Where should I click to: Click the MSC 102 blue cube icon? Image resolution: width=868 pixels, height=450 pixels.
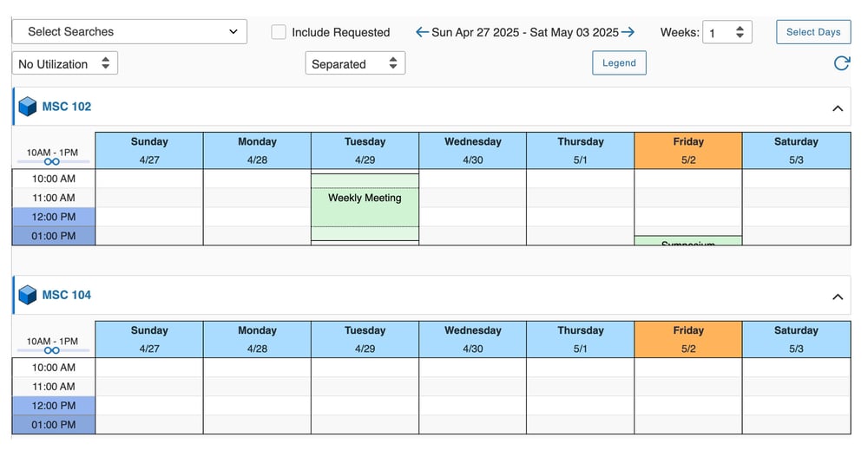click(x=27, y=106)
